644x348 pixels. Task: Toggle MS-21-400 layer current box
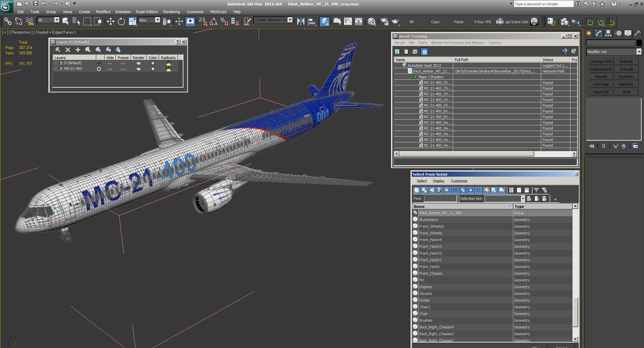(x=99, y=69)
